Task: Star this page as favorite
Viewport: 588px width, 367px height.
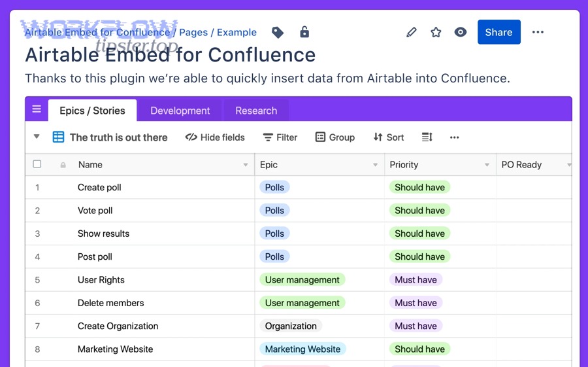Action: coord(436,32)
